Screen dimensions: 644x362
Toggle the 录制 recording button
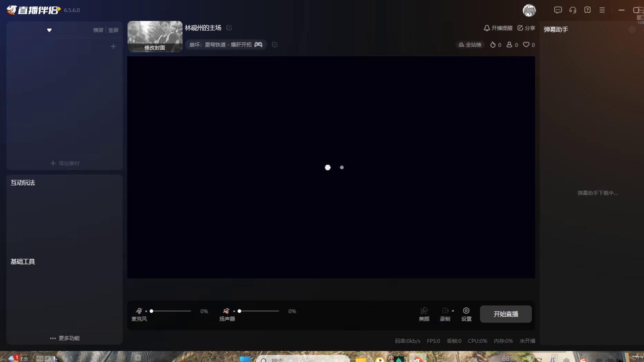click(x=445, y=314)
